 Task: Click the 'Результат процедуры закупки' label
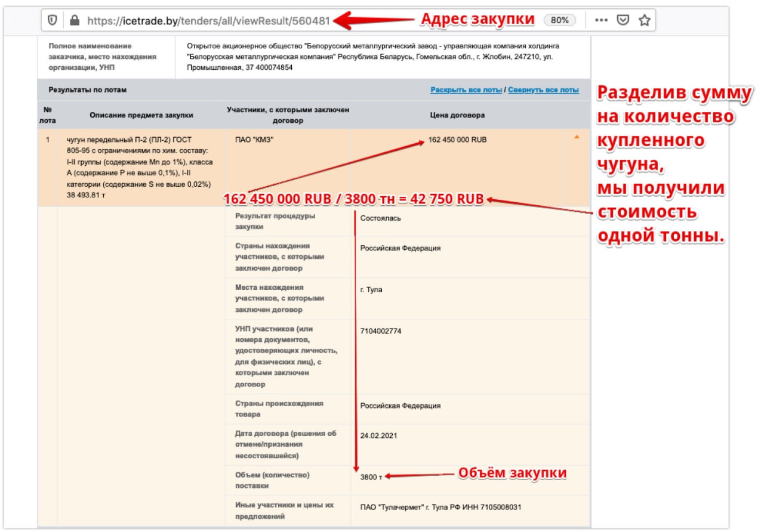coord(275,221)
